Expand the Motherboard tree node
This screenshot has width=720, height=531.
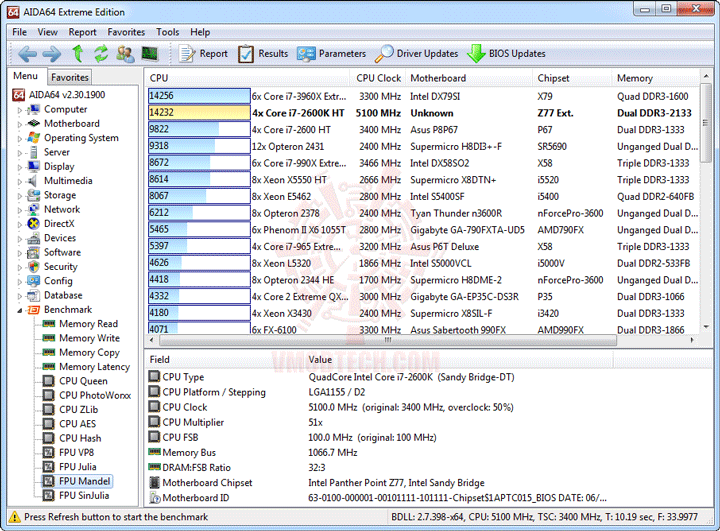click(x=20, y=124)
